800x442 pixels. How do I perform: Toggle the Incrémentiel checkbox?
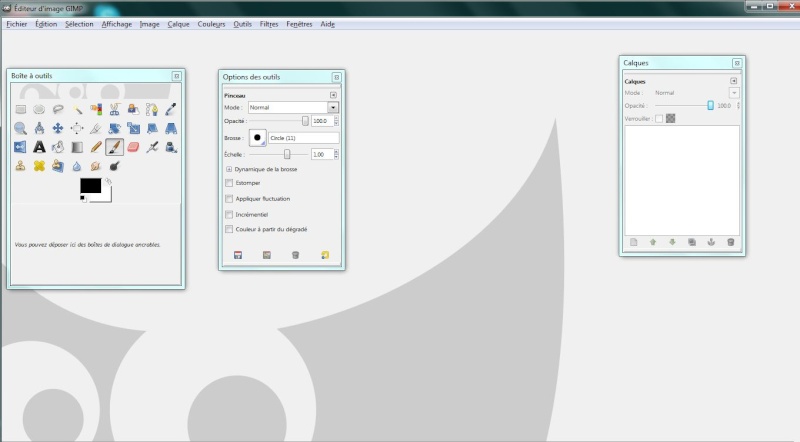coord(229,214)
